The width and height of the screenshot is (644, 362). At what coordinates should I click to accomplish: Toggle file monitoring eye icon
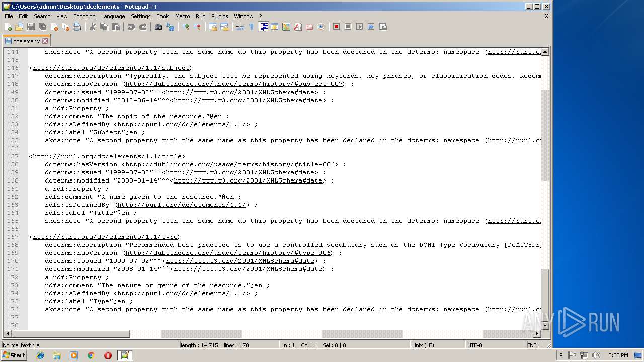[321, 27]
